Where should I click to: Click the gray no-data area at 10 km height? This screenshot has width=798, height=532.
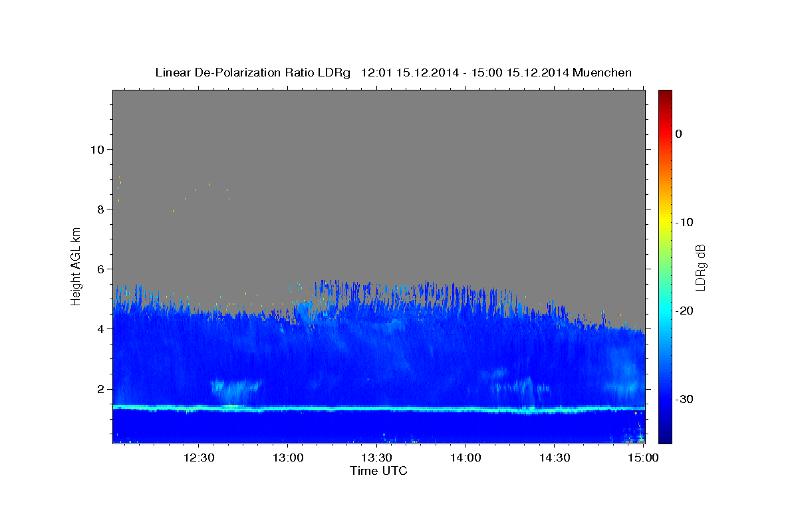379,149
